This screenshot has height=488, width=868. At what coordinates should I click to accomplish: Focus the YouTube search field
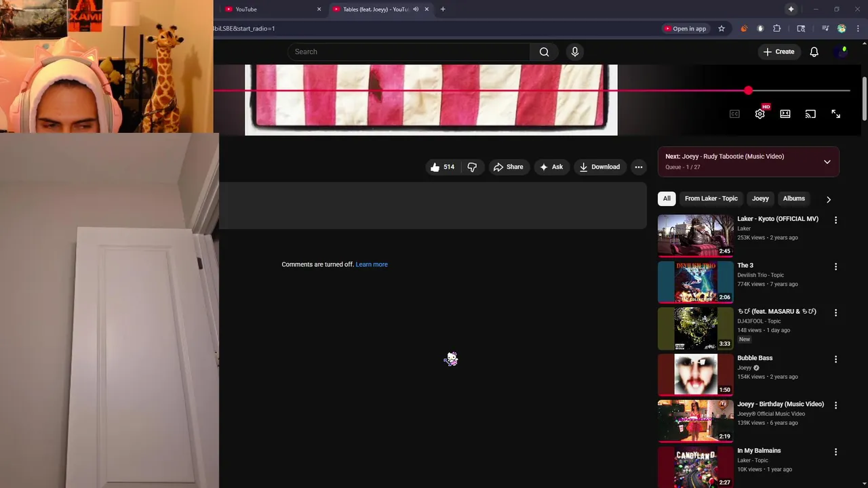tap(408, 52)
